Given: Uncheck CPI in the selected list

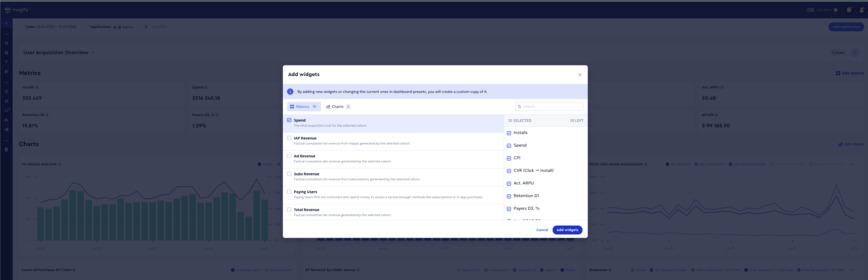Looking at the screenshot, I should 509,158.
